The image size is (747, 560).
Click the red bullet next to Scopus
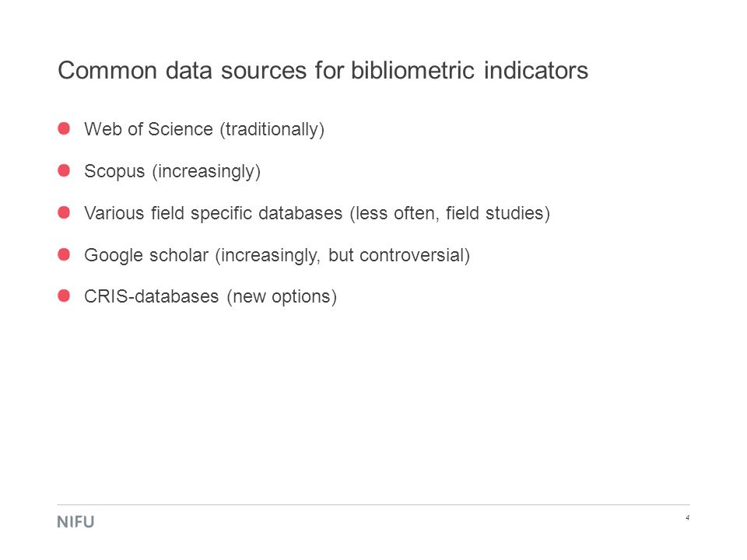click(64, 170)
